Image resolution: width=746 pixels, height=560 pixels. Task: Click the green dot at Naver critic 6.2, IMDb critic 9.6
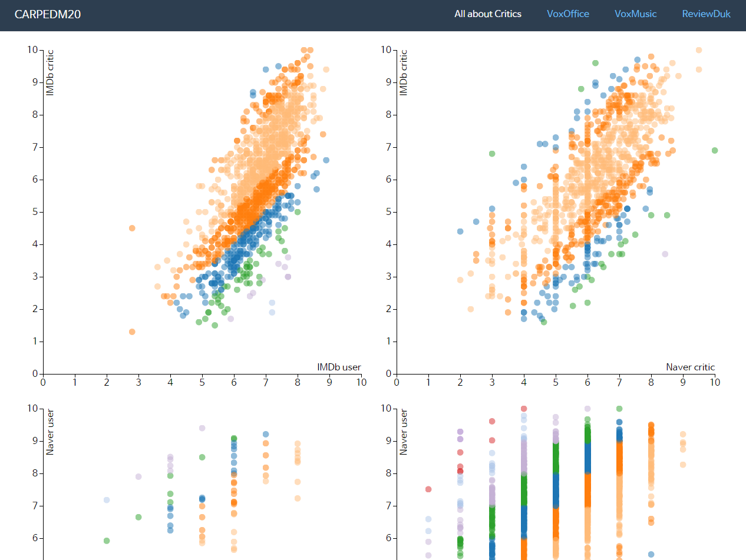pos(595,63)
